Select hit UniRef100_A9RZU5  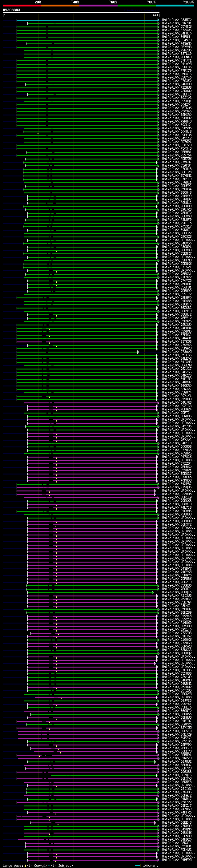[177, 50]
